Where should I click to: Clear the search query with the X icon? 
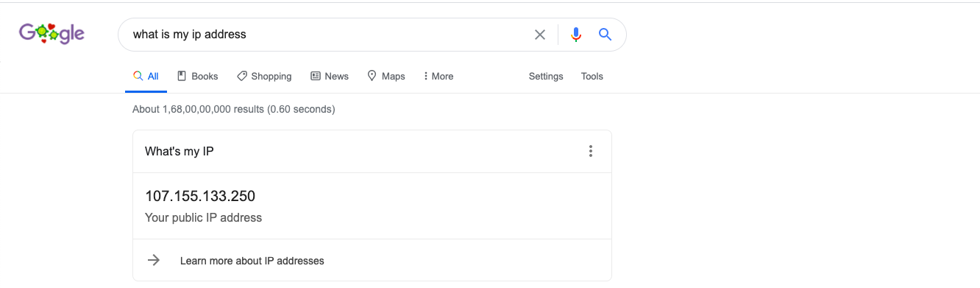(x=540, y=35)
